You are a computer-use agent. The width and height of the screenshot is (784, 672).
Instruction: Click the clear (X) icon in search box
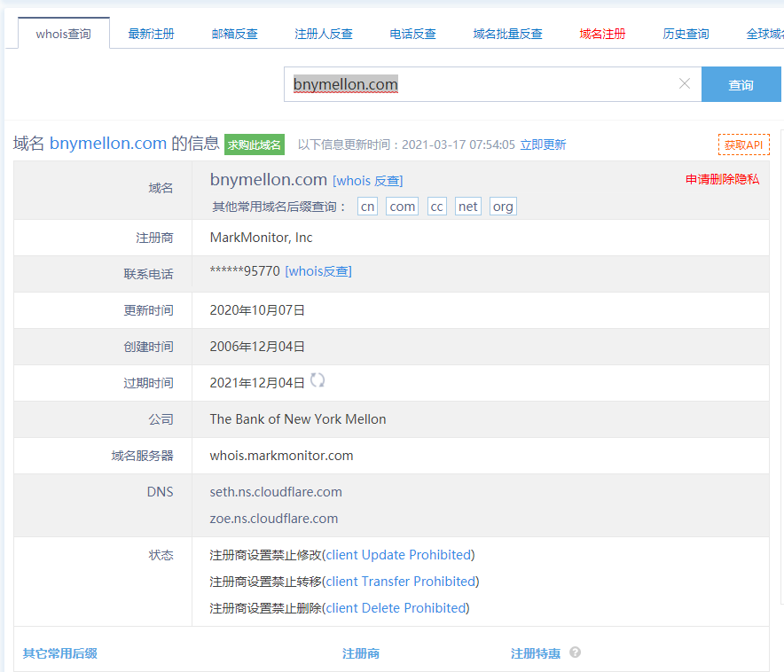684,84
